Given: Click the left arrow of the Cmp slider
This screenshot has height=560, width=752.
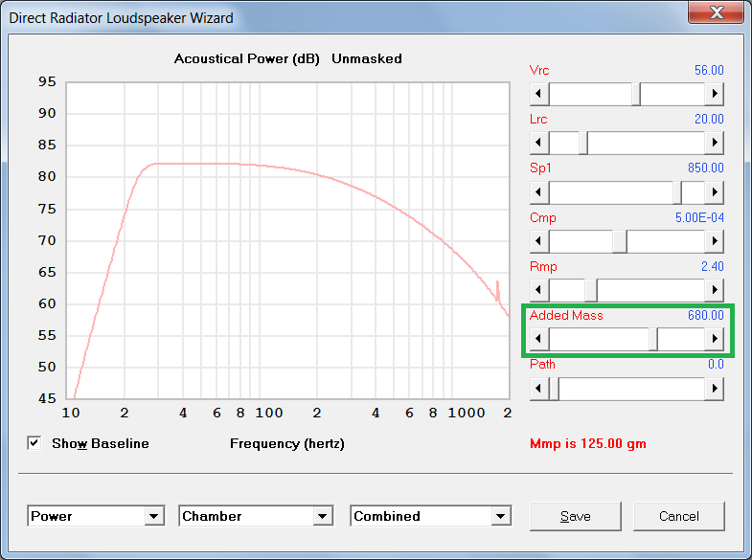Looking at the screenshot, I should (539, 241).
